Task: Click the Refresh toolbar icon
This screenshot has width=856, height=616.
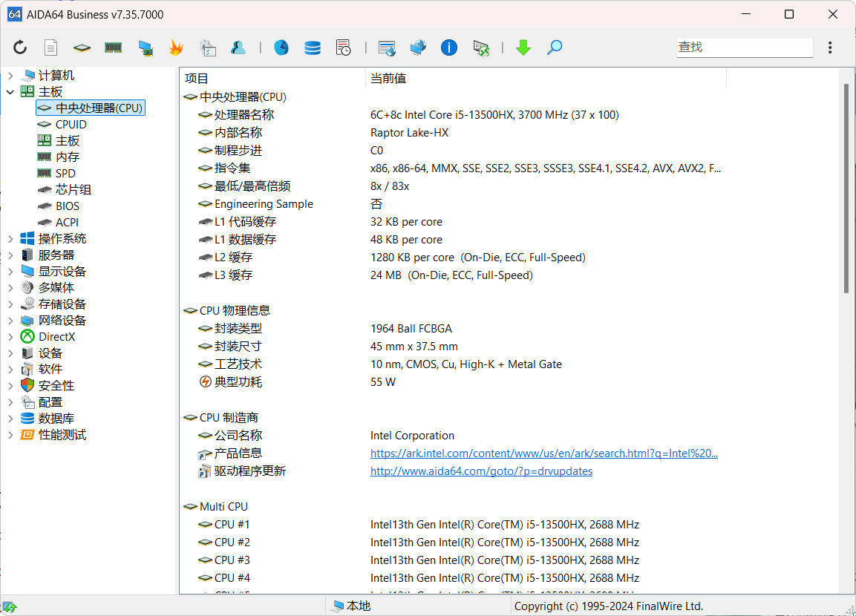Action: pos(20,47)
